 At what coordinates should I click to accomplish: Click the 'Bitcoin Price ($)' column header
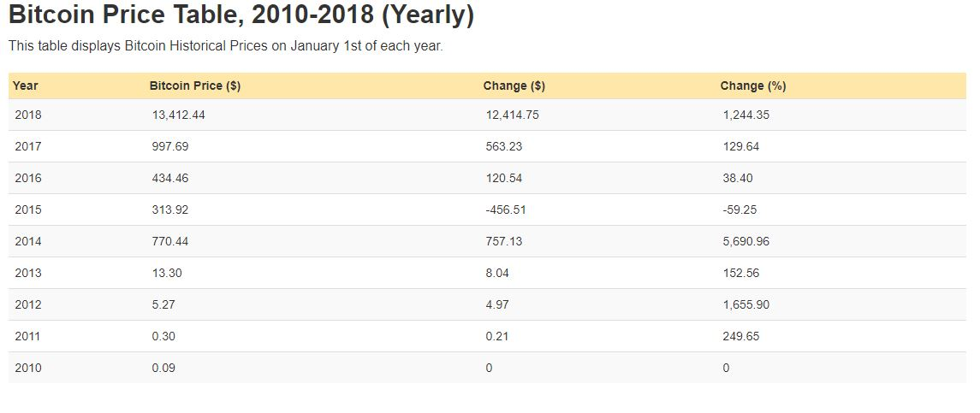pos(195,86)
